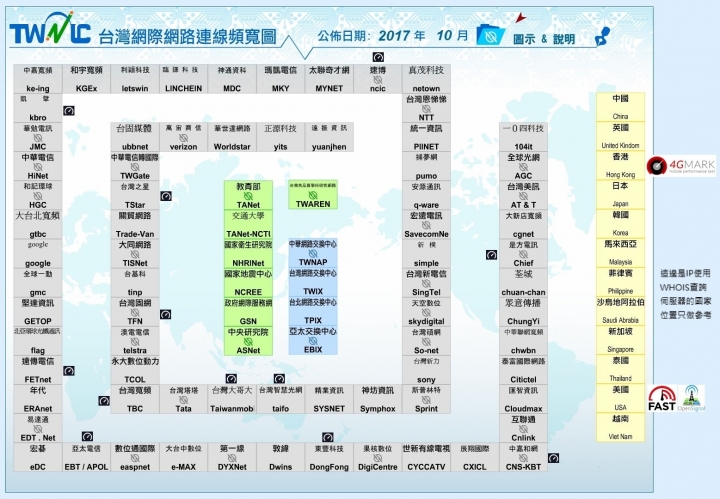Viewport: 720px width, 499px height.
Task: Select the google cell
Action: pyautogui.click(x=38, y=254)
